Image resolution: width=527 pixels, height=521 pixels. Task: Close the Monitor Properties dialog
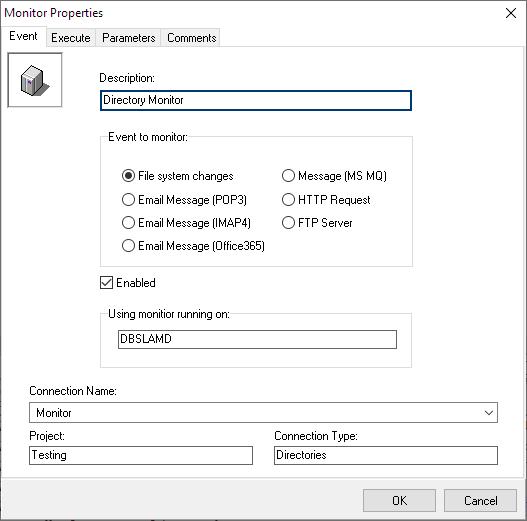[x=511, y=13]
